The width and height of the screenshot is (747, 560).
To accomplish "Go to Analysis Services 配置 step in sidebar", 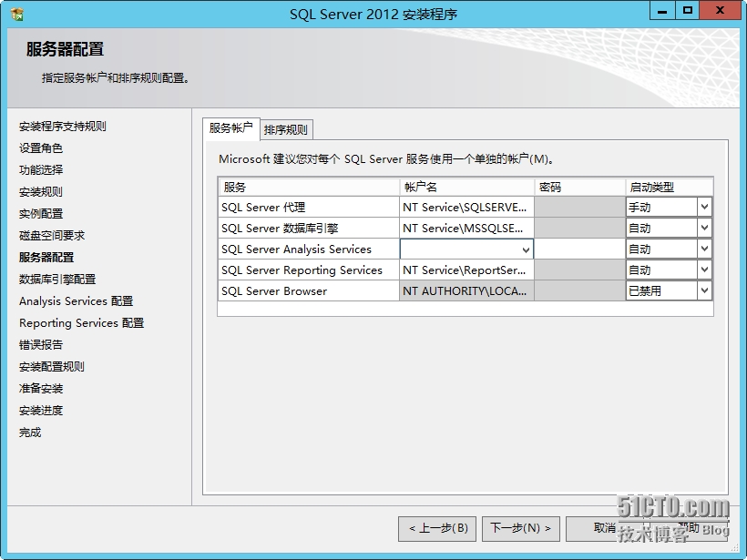I will click(76, 301).
